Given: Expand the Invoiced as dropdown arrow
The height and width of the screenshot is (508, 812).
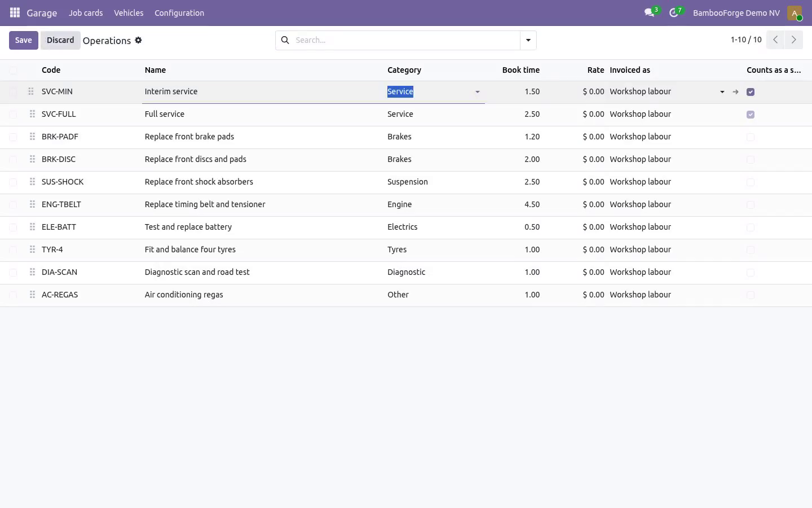Looking at the screenshot, I should pos(722,92).
